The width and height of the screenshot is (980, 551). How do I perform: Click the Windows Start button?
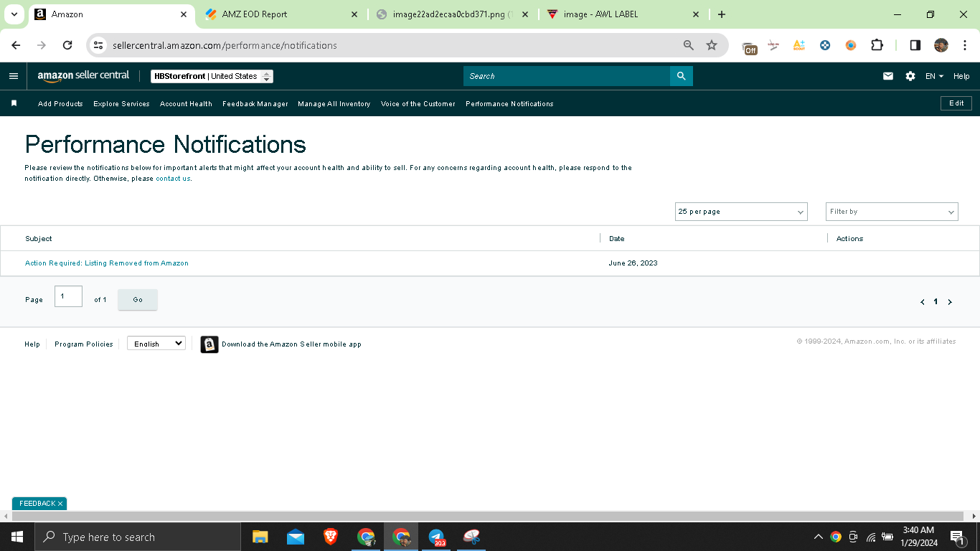(17, 537)
